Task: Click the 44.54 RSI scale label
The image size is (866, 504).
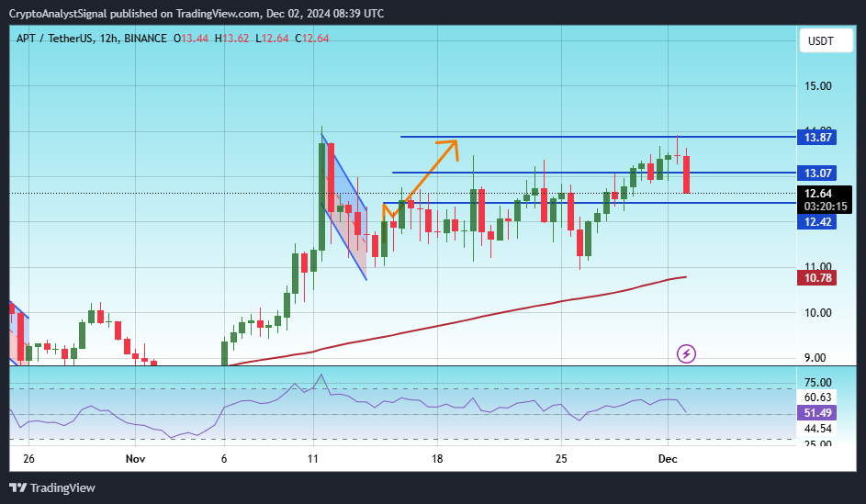Action: (817, 429)
